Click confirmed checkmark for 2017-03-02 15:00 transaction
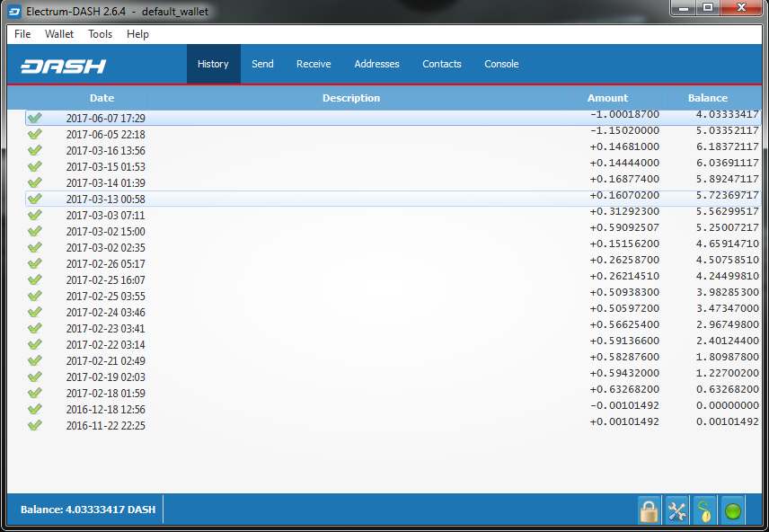The image size is (769, 532). coord(35,231)
